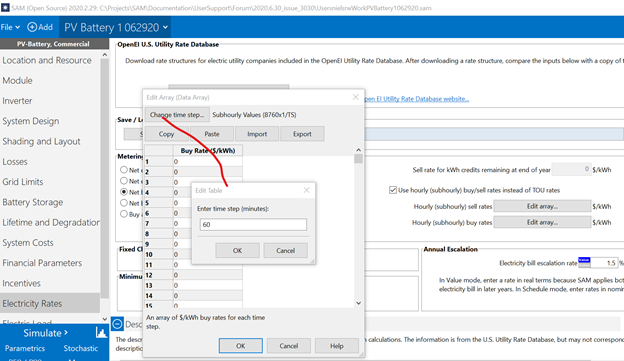624x361 pixels.
Task: Open the Battery Storage page
Action: coord(33,202)
